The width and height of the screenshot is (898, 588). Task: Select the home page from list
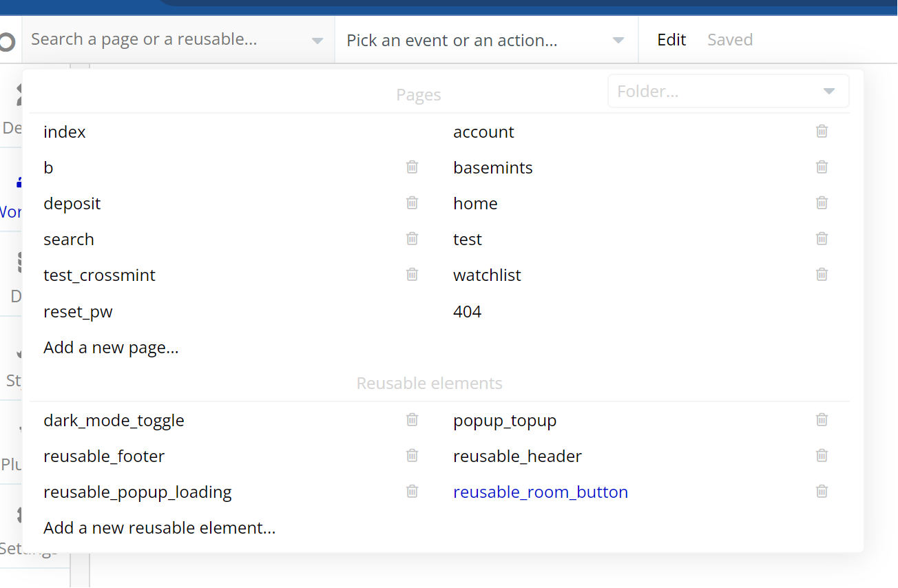475,204
